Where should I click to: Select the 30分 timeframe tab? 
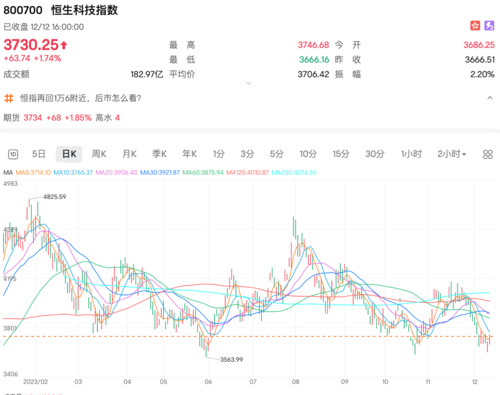click(375, 154)
